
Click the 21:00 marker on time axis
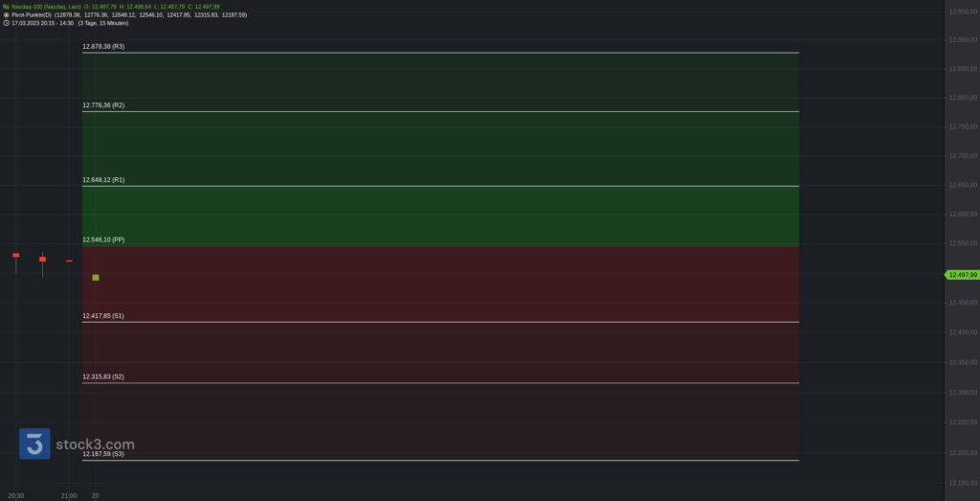(x=69, y=496)
